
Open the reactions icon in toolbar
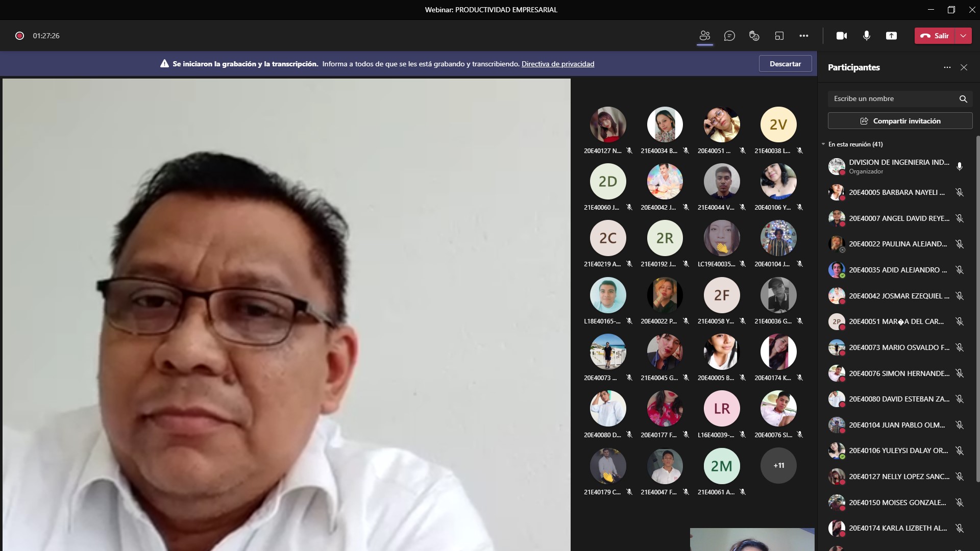tap(754, 36)
